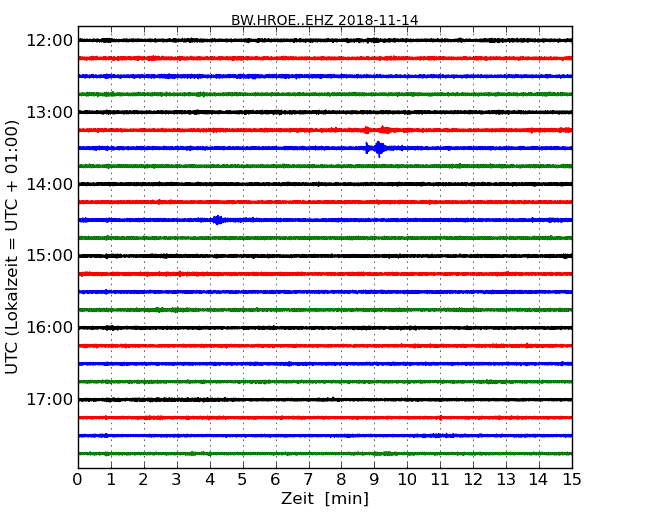
Task: Click the x-axis tick label 2
Action: pyautogui.click(x=143, y=480)
